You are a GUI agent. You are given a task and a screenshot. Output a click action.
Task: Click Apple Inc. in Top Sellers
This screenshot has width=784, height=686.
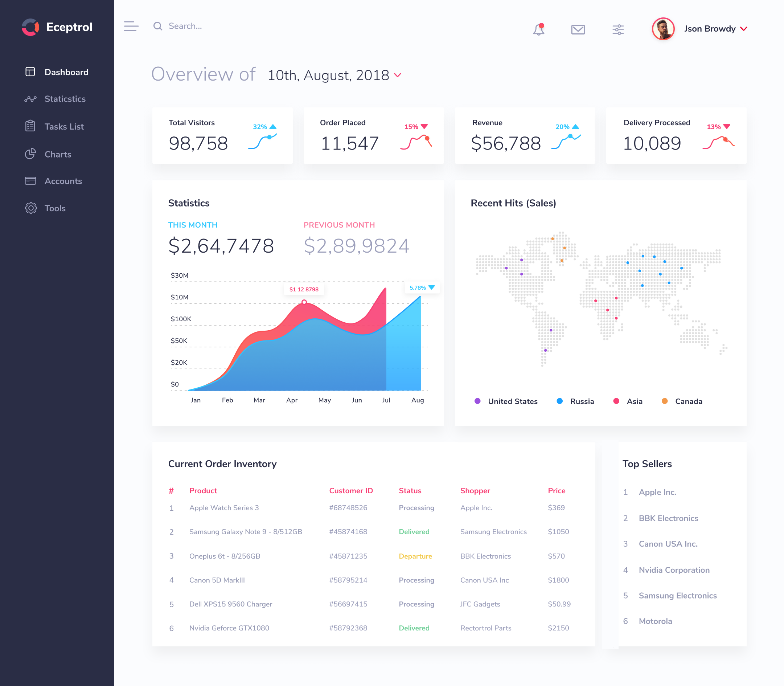(657, 492)
